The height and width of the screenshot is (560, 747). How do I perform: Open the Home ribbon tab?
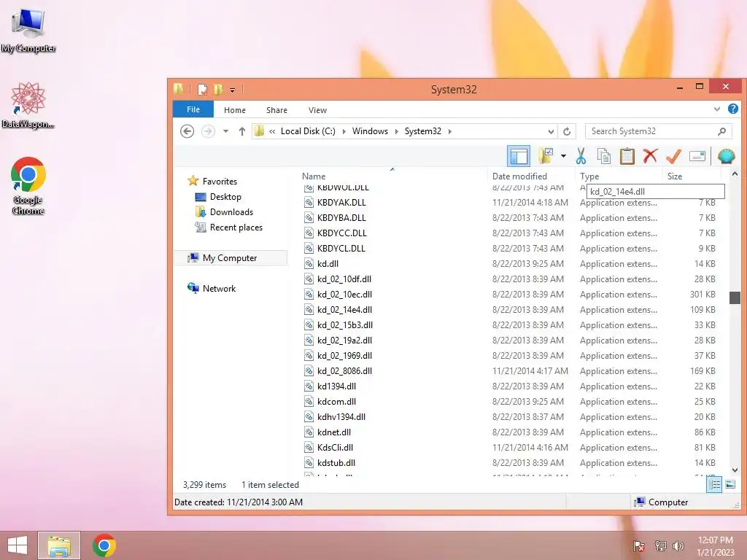click(235, 110)
